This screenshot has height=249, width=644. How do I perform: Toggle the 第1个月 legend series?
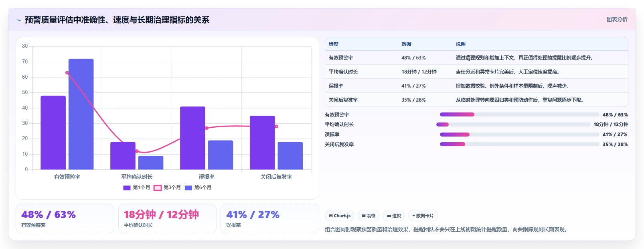pyautogui.click(x=137, y=188)
